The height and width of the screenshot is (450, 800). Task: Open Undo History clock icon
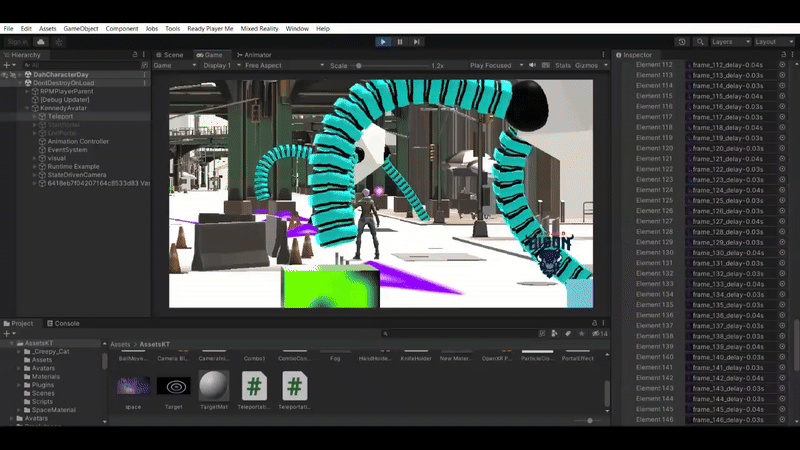click(x=682, y=42)
